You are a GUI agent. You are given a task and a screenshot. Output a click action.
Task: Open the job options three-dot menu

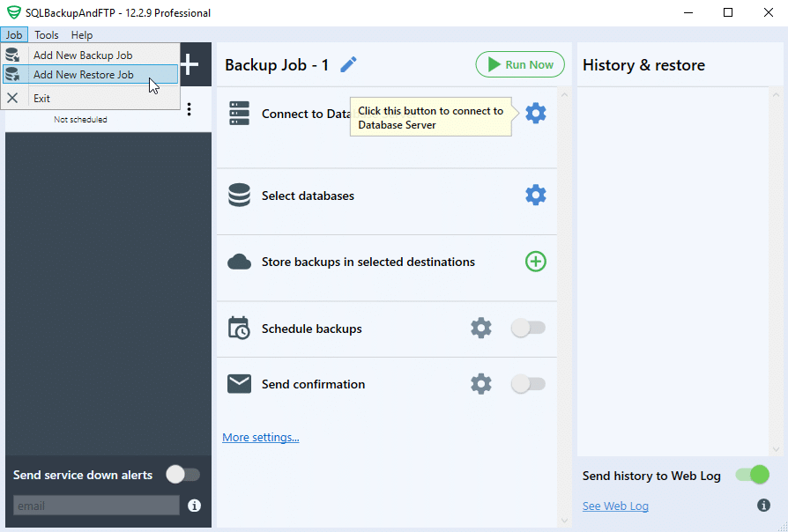189,107
